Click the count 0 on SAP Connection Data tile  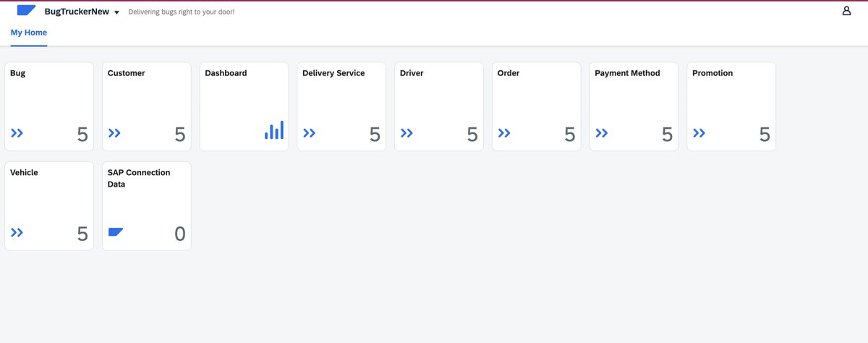180,234
